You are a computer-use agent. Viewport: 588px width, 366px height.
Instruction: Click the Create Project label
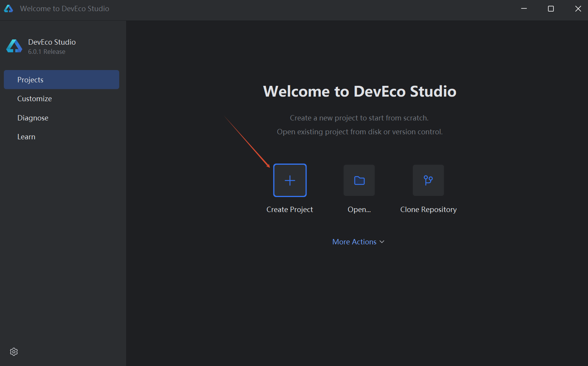point(290,209)
